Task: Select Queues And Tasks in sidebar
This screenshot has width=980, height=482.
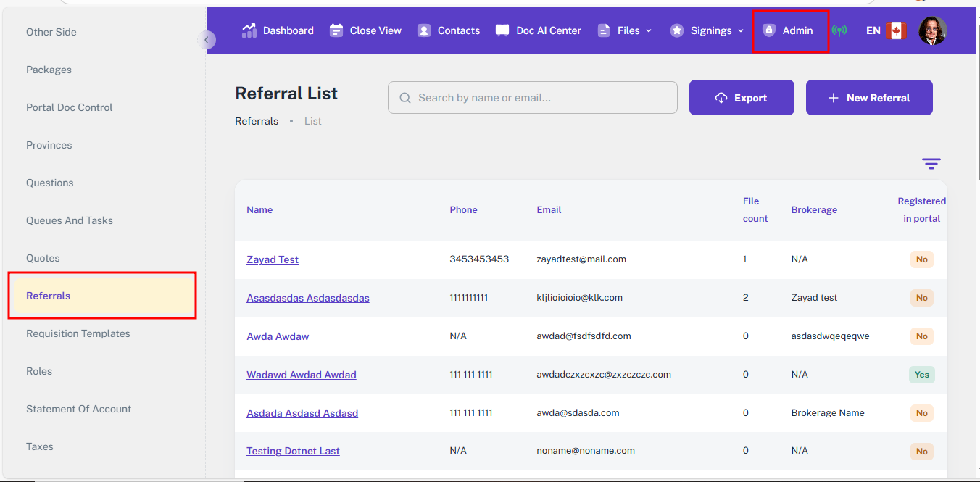Action: click(70, 220)
